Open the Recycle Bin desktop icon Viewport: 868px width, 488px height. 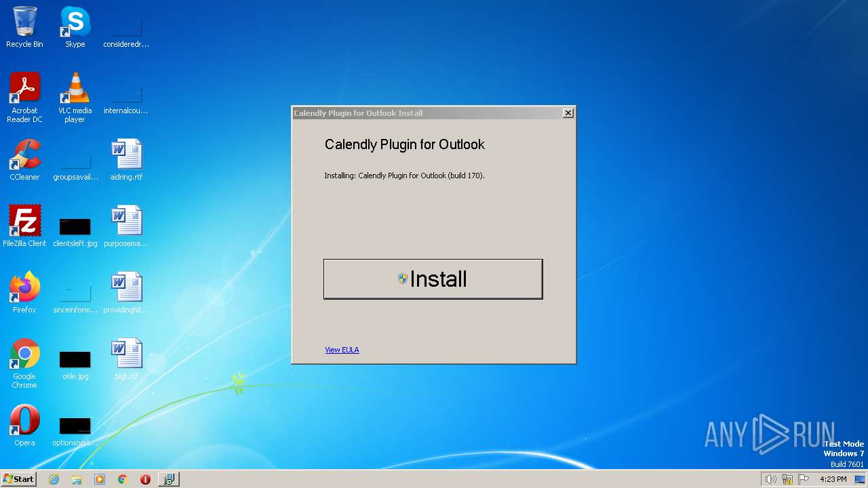click(24, 27)
